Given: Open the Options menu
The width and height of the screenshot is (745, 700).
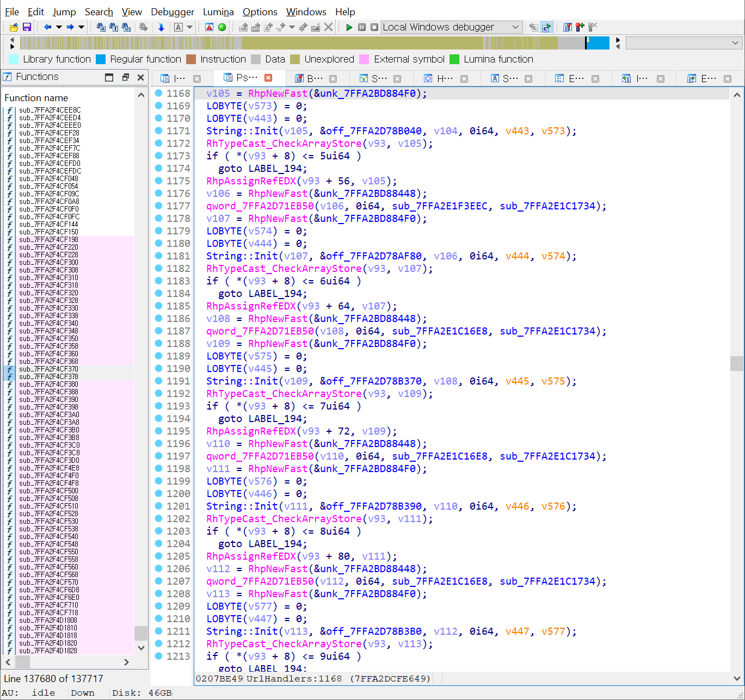Looking at the screenshot, I should pos(260,11).
